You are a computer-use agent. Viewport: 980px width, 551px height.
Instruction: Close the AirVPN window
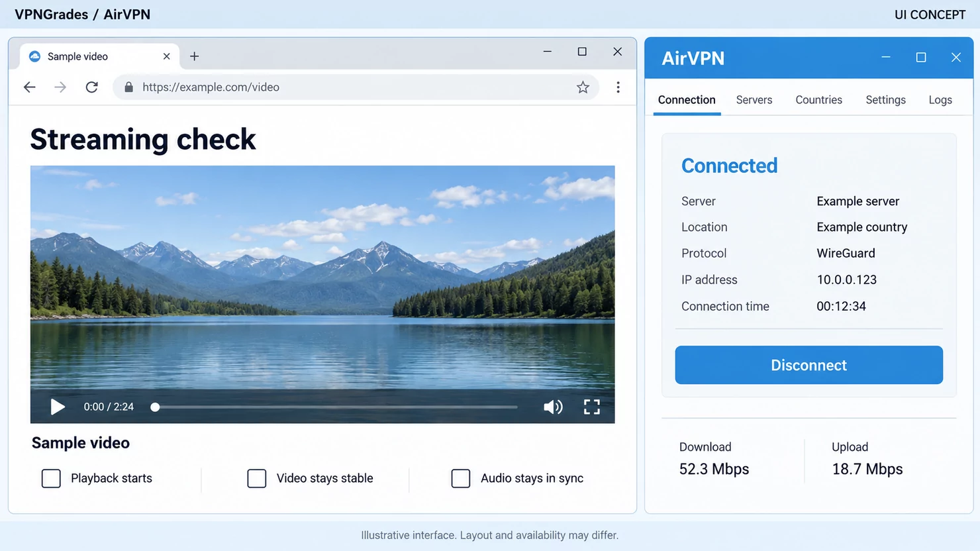956,58
